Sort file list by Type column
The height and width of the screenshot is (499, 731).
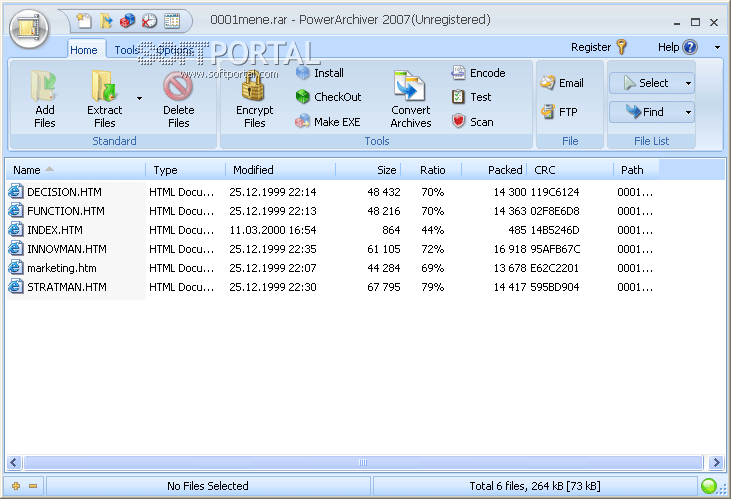185,170
